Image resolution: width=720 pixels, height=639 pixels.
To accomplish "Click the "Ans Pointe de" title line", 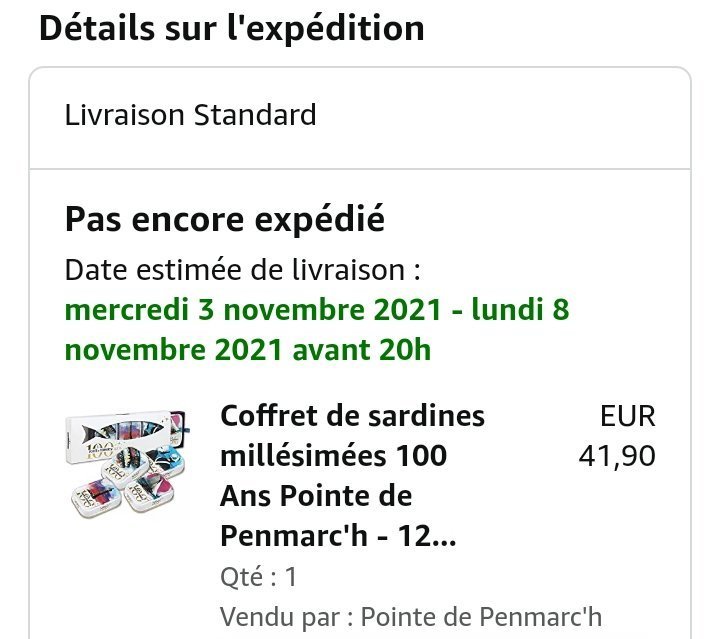I will pyautogui.click(x=316, y=496).
